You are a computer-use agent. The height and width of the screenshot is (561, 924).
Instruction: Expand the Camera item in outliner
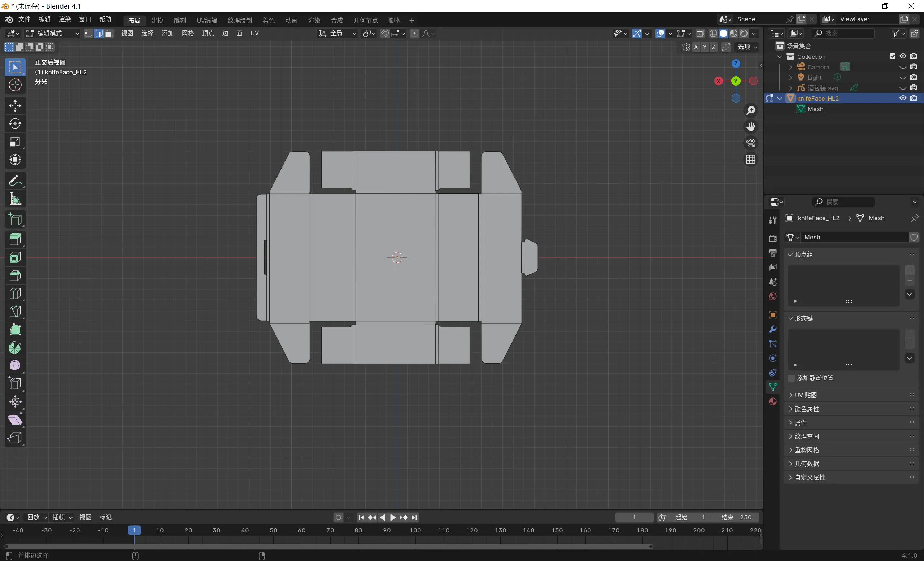point(790,67)
